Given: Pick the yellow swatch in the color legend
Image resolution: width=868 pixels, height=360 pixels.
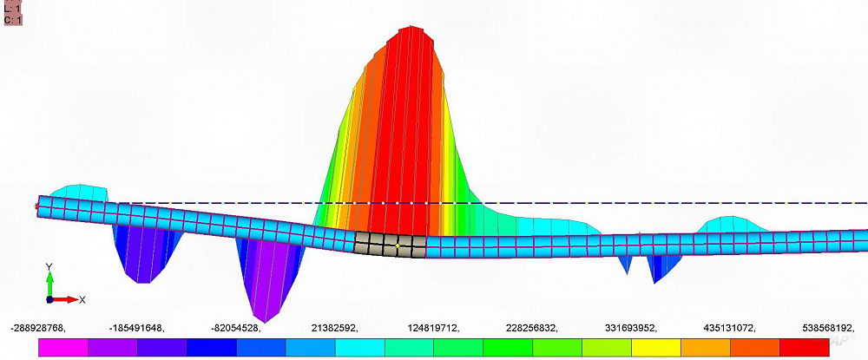Looking at the screenshot, I should (656, 347).
